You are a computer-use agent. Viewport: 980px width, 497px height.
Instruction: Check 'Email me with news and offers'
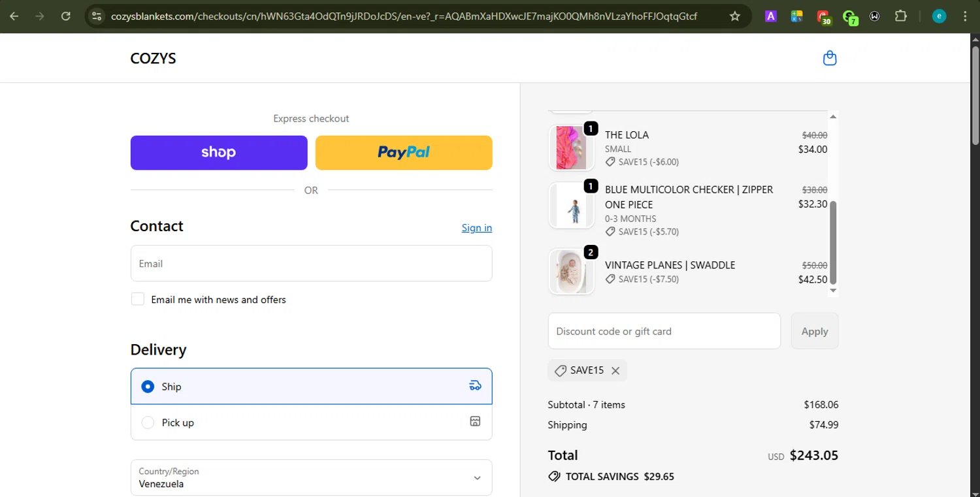pyautogui.click(x=138, y=299)
